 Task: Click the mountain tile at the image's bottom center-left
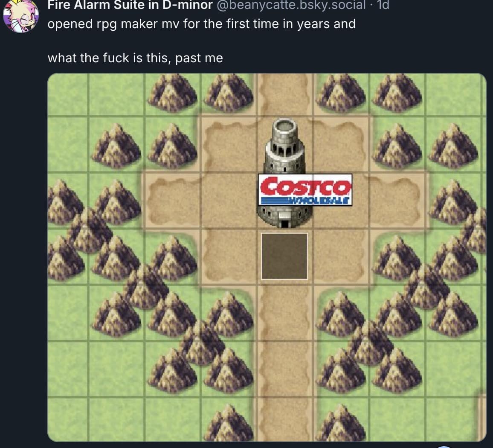click(229, 422)
